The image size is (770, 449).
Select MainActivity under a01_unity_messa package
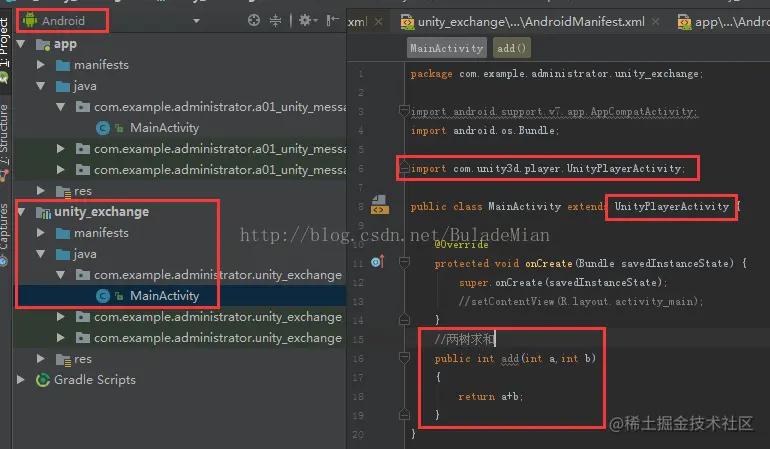165,128
